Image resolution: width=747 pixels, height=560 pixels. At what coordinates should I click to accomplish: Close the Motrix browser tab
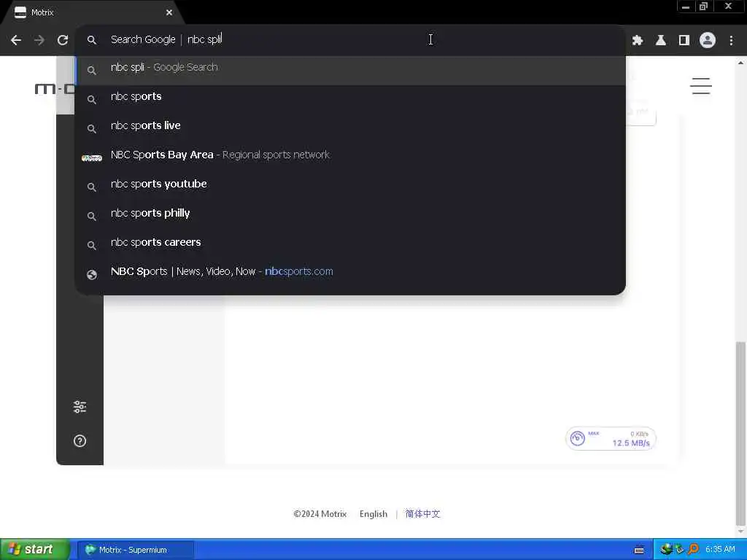point(169,12)
